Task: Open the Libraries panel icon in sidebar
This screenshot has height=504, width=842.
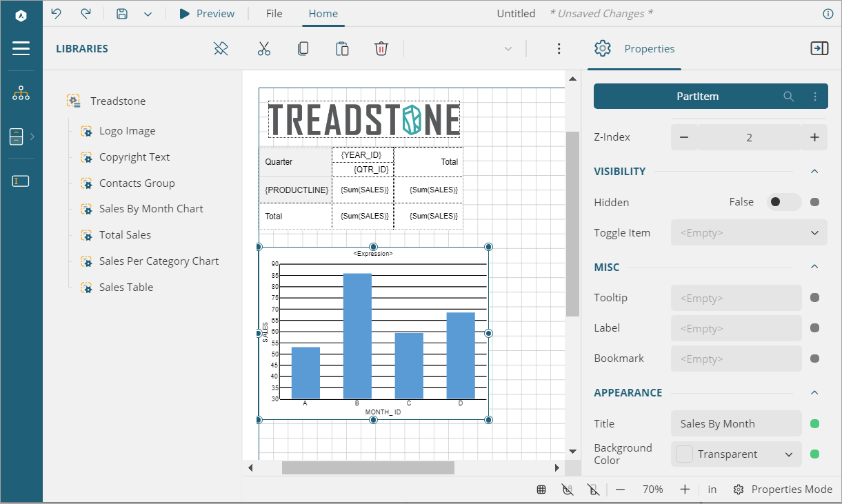Action: (17, 137)
